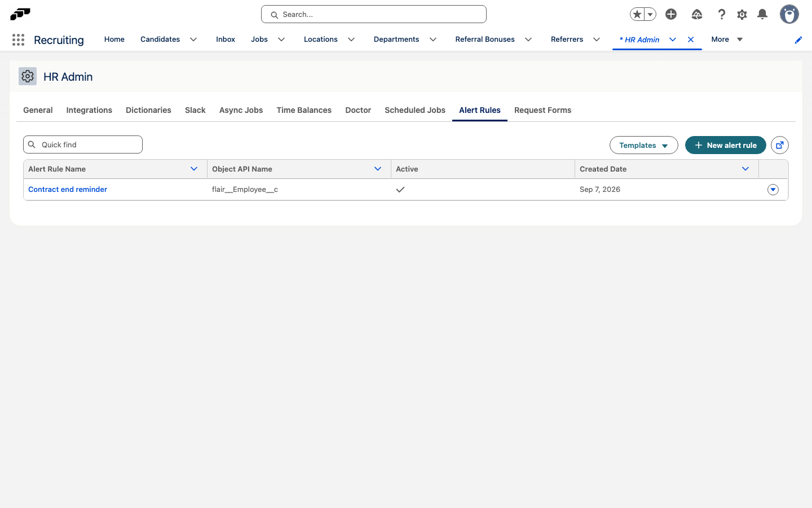Expand the Locations nav chevron

(351, 40)
